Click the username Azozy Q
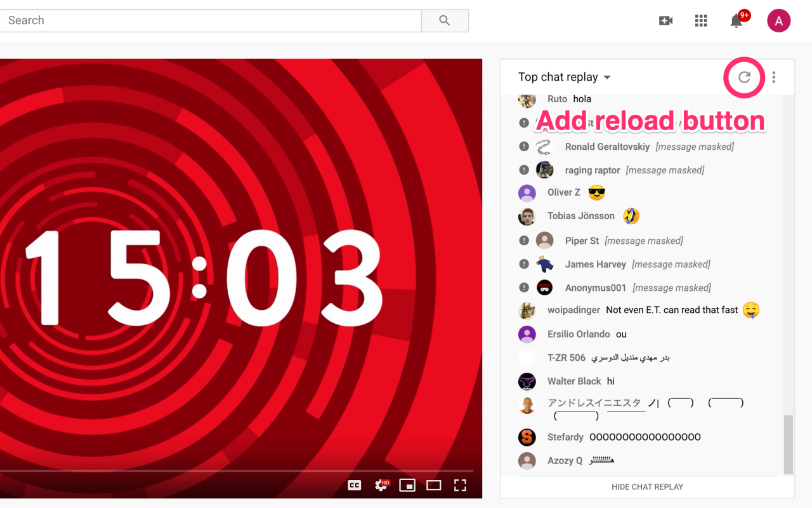The height and width of the screenshot is (508, 812). [x=565, y=460]
